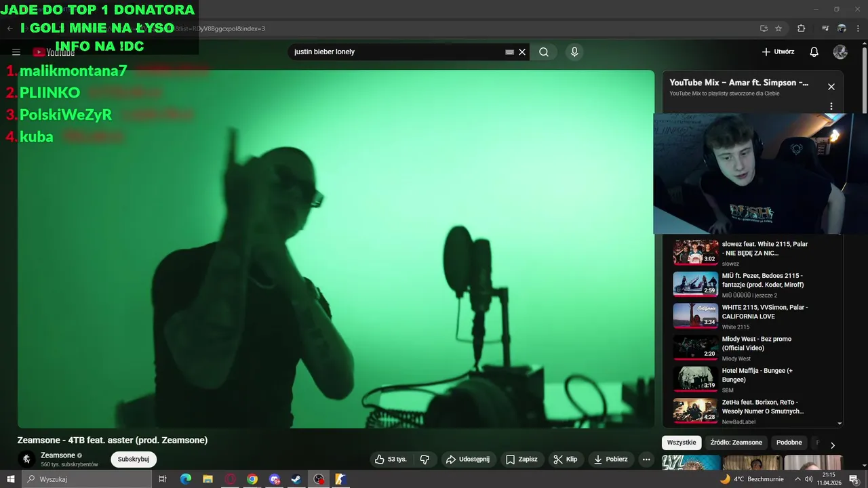The image size is (868, 488).
Task: Subscribe to Zeamsone with Subskrybuj
Action: pyautogui.click(x=134, y=460)
